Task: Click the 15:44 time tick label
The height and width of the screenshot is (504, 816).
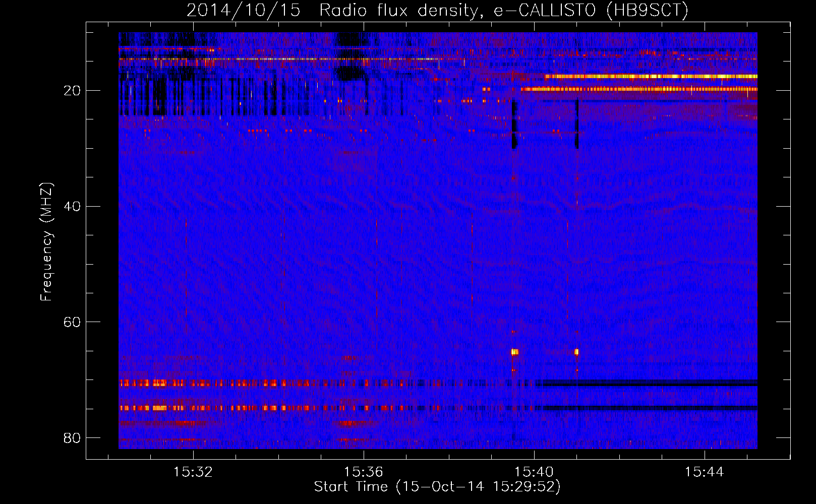Action: 704,472
